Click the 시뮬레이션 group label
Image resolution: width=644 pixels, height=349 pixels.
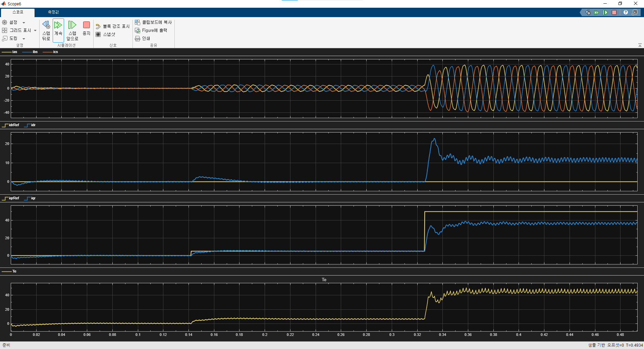click(66, 45)
